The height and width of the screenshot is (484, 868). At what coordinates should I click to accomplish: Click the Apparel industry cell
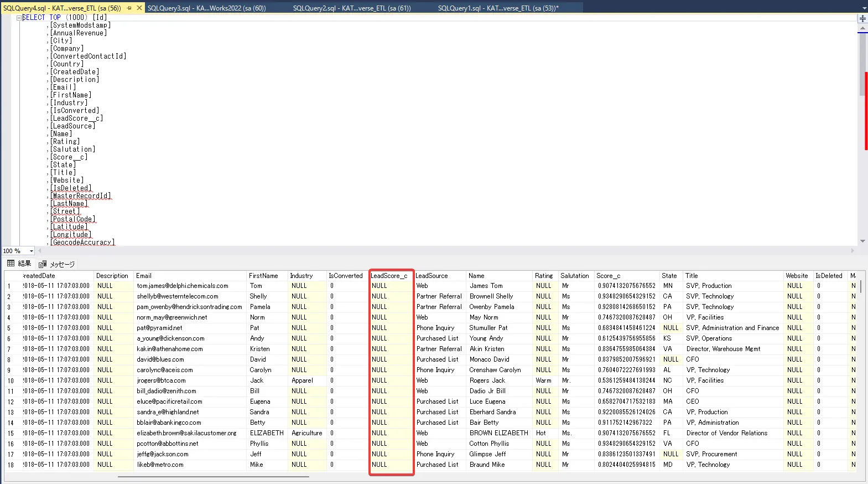click(x=307, y=381)
